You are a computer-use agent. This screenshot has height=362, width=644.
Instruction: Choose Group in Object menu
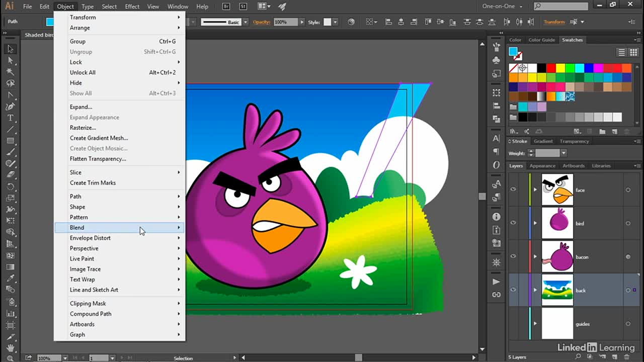pyautogui.click(x=119, y=41)
